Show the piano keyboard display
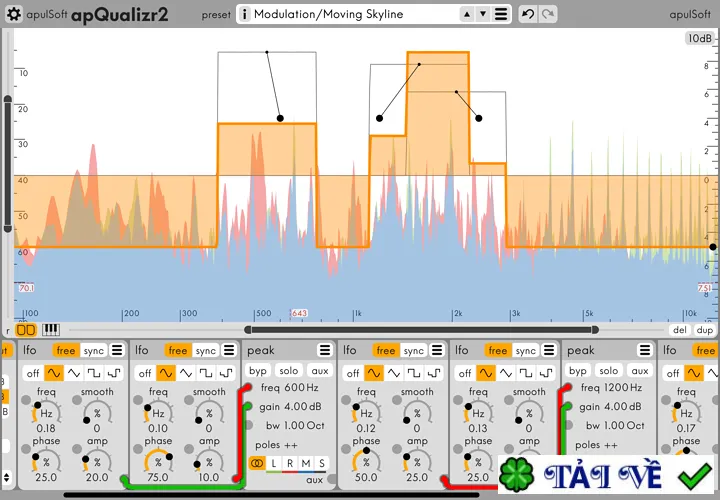This screenshot has height=500, width=720. tap(51, 330)
